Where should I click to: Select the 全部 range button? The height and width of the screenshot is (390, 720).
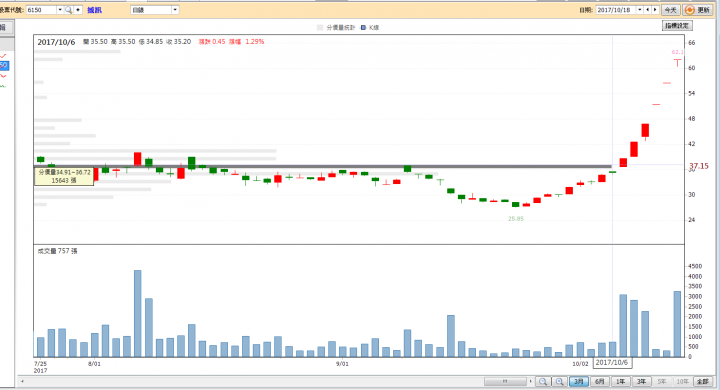(703, 381)
